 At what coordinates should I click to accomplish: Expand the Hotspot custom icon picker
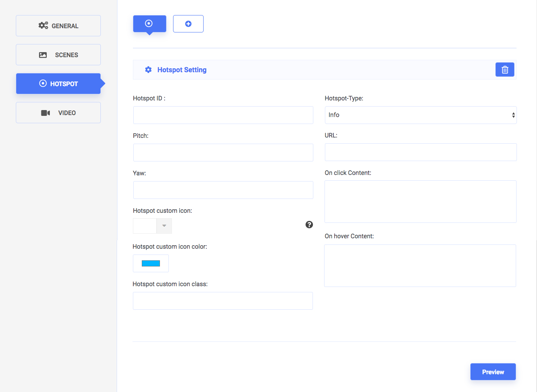point(164,226)
